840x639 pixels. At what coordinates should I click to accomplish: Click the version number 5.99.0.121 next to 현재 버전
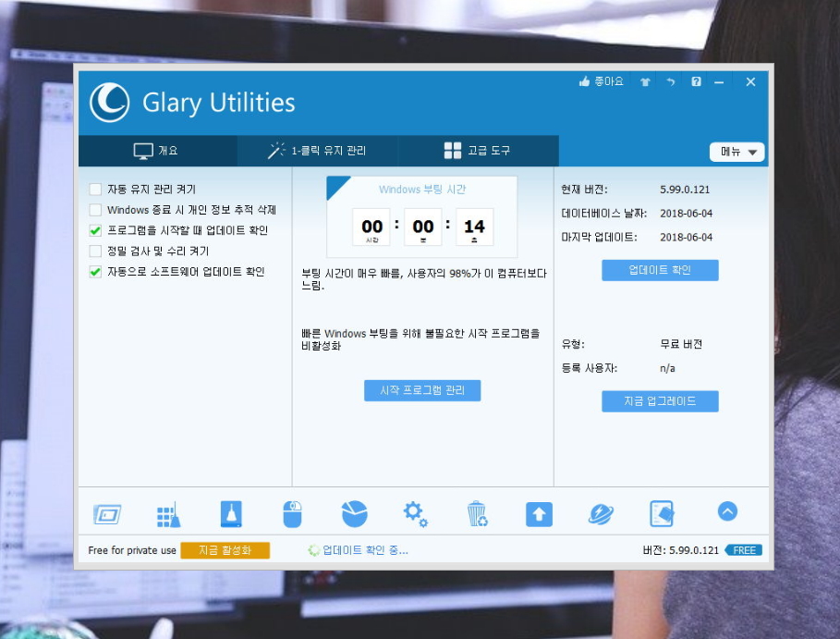[685, 190]
